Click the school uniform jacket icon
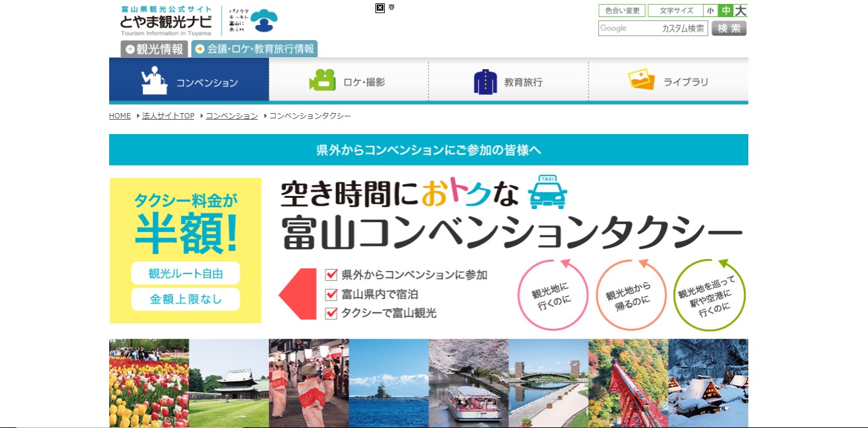Image resolution: width=868 pixels, height=428 pixels. point(485,82)
